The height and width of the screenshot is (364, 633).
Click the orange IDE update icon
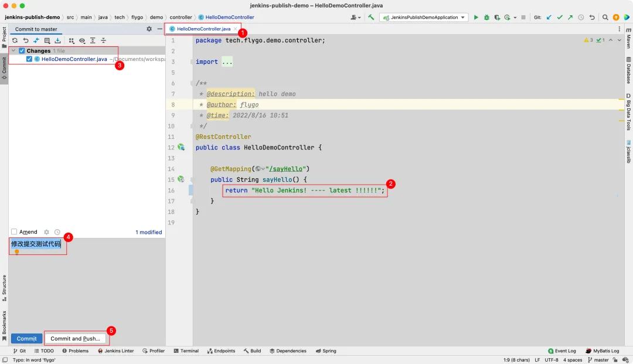616,18
